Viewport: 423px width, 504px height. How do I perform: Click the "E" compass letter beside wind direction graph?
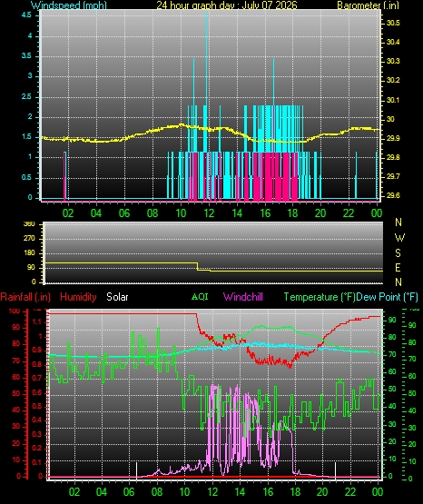(x=398, y=267)
